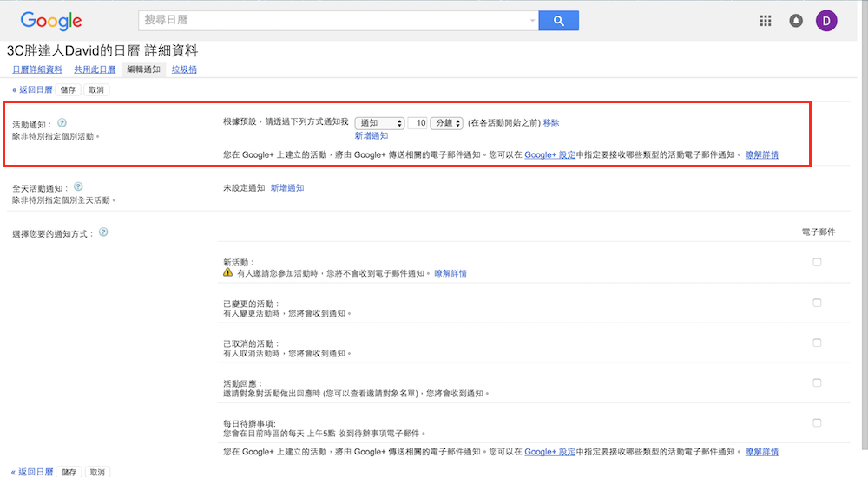Click 新增通知 under 全天活動通知
Image resolution: width=868 pixels, height=477 pixels.
coord(287,187)
